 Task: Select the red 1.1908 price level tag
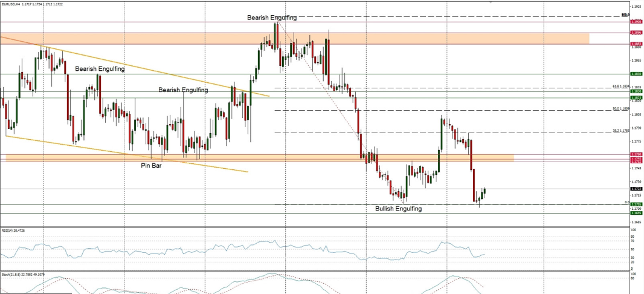636,22
